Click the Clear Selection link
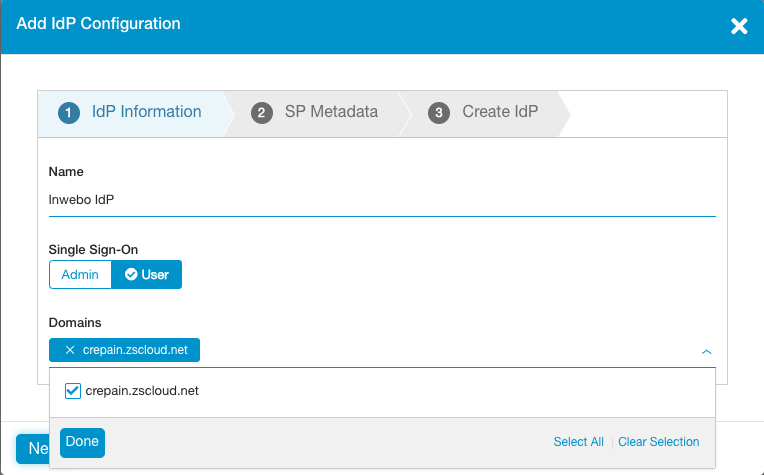The width and height of the screenshot is (764, 475). (x=658, y=442)
